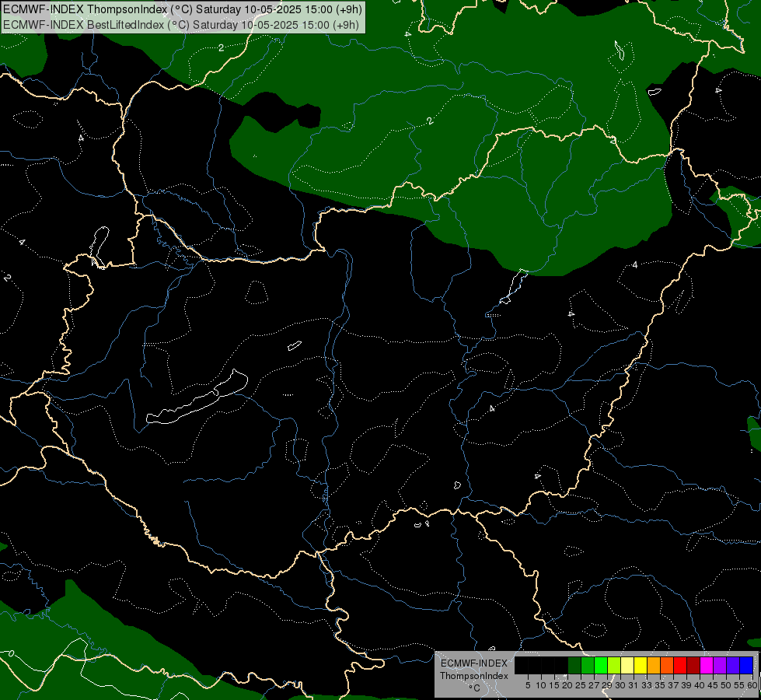Select pale yellow 30–31 legend swatch
This screenshot has height=700, width=761.
click(x=627, y=665)
